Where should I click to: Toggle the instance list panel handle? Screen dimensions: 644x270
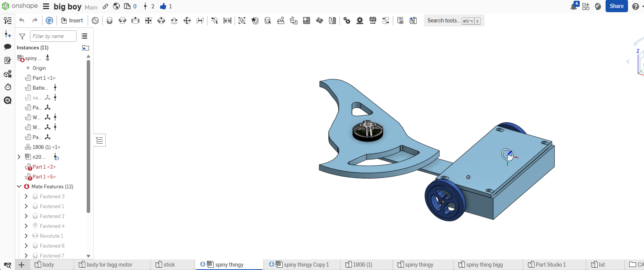100,141
